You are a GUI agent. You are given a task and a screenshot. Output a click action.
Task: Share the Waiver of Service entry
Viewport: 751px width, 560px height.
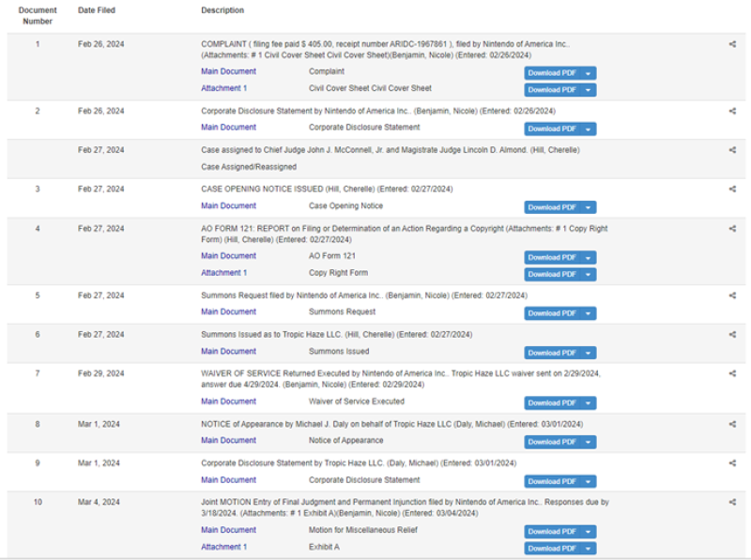[732, 373]
